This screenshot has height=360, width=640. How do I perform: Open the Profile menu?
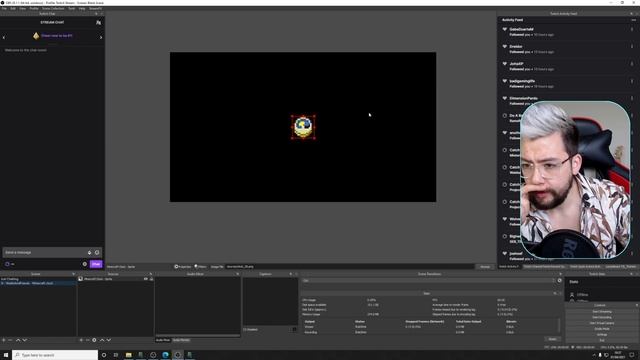34,8
